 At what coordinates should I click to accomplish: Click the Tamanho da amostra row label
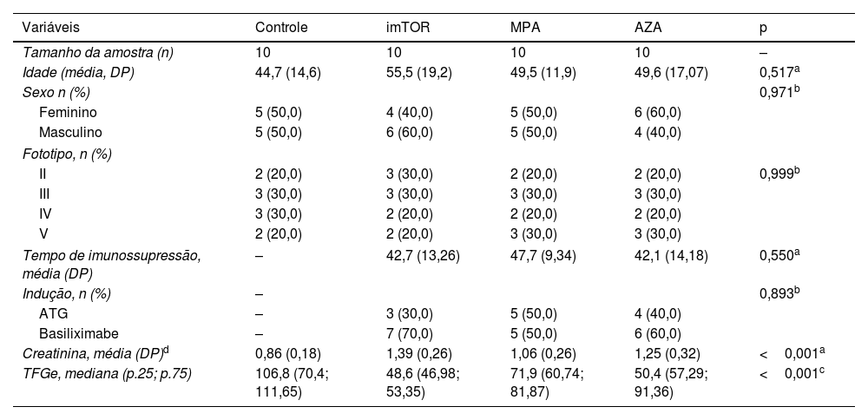[98, 52]
